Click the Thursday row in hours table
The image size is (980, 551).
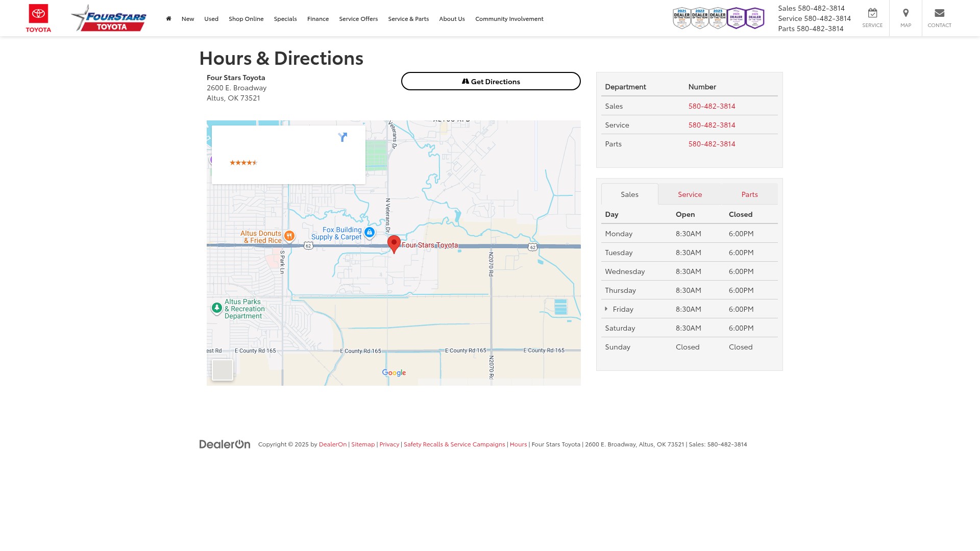[689, 290]
